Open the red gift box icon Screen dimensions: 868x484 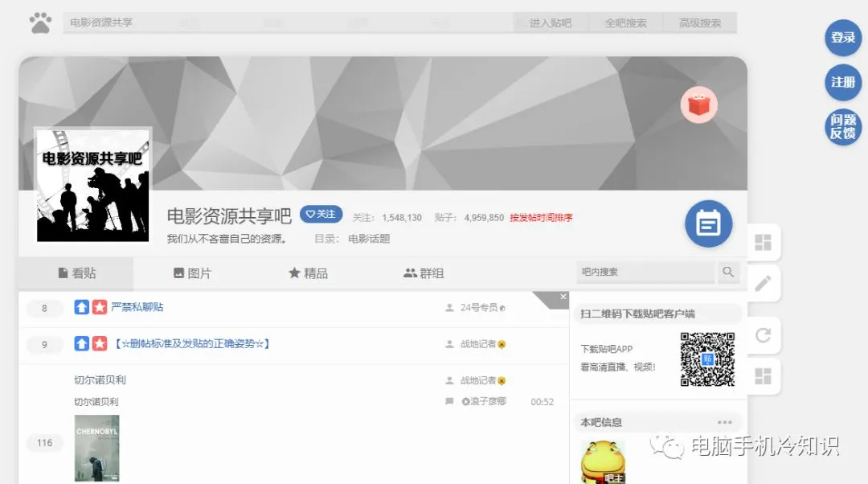698,105
